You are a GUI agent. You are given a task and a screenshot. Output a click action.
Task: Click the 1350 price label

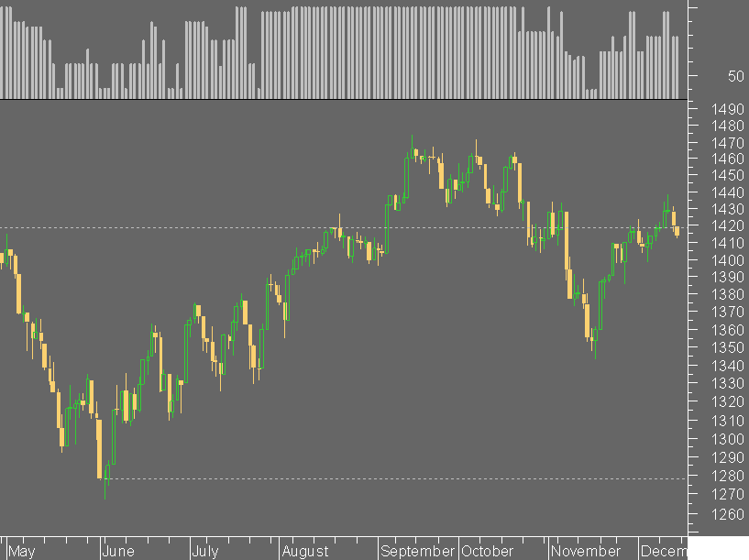tap(728, 347)
